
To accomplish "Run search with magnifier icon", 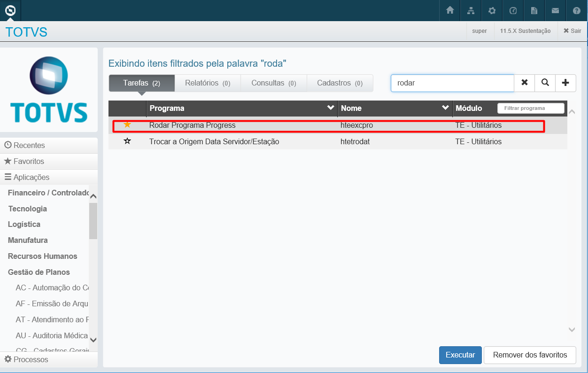I will [545, 83].
